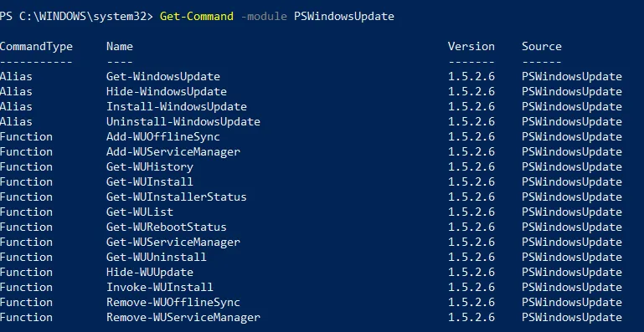Click Invoke-WUInstall function name
644x332 pixels.
coord(160,288)
